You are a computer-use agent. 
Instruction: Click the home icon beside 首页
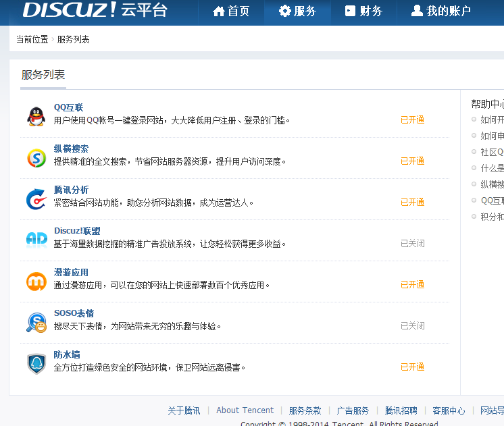(219, 11)
